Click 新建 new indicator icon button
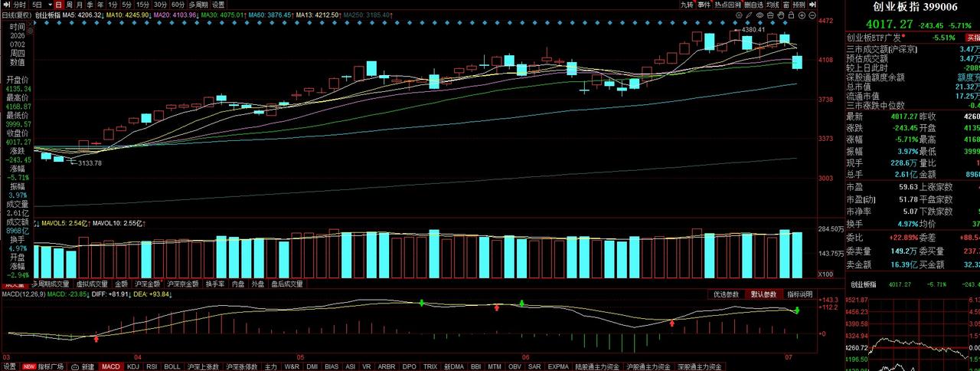Image resolution: width=980 pixels, height=371 pixels. (x=82, y=366)
